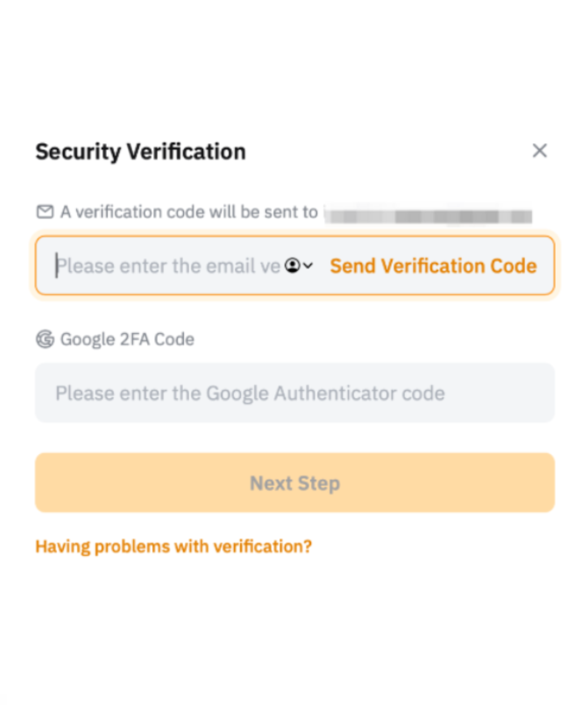Click the envelope icon beside the verification message
This screenshot has height=705, width=588.
(x=45, y=212)
